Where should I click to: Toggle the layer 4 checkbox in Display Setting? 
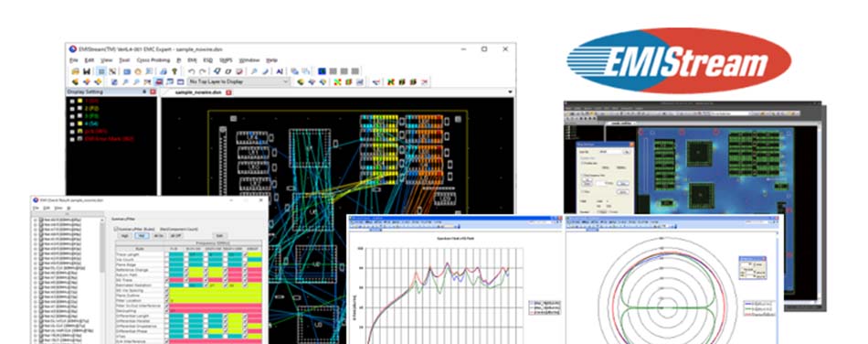point(72,124)
